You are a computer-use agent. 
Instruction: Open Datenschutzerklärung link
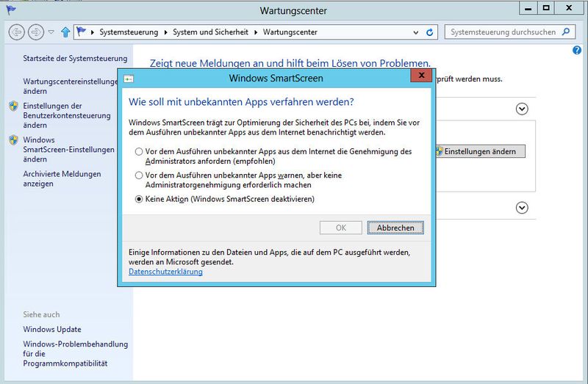(x=165, y=272)
